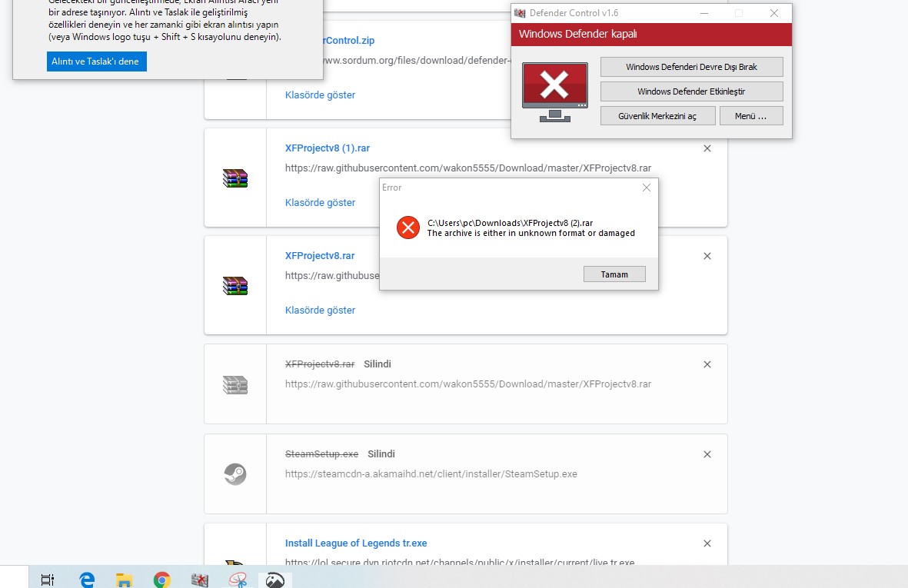
Task: Open the XFProjectv8 (1).rar download link
Action: point(328,148)
